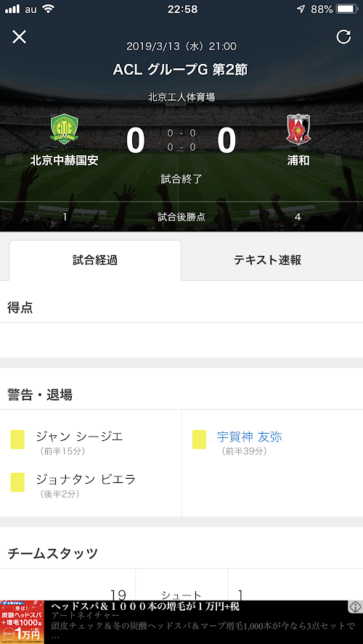The image size is (363, 644).
Task: Select the 北京中赫国安 team name
Action: 64,160
